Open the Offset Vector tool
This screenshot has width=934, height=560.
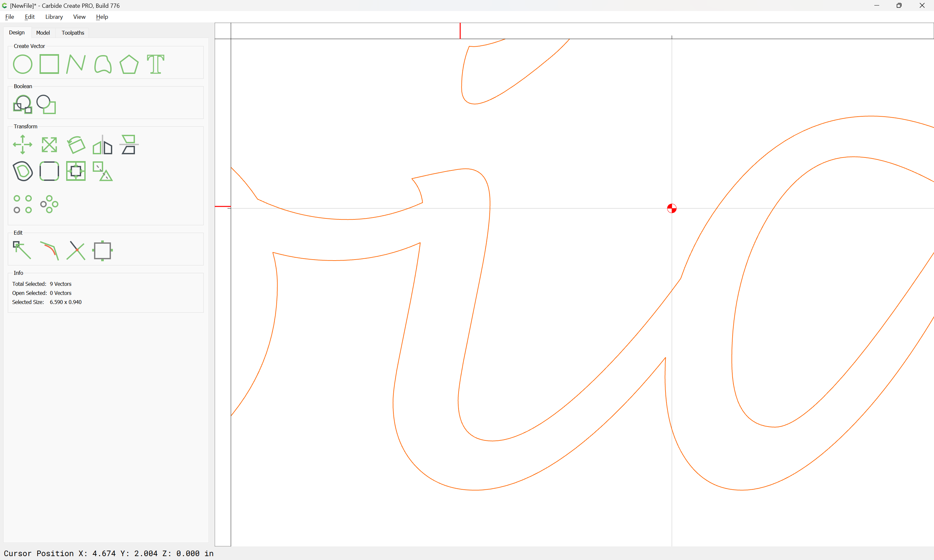click(x=23, y=171)
